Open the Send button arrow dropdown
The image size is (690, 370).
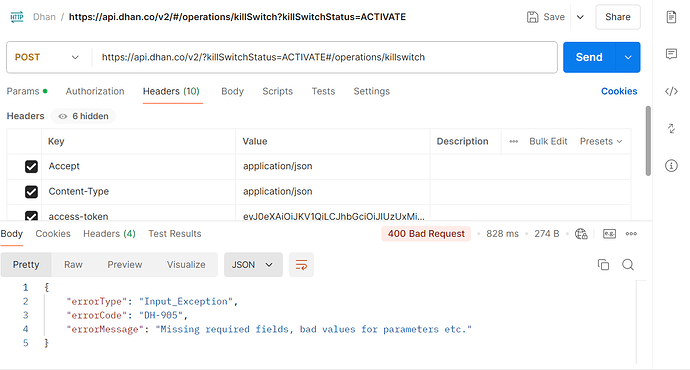pyautogui.click(x=628, y=58)
